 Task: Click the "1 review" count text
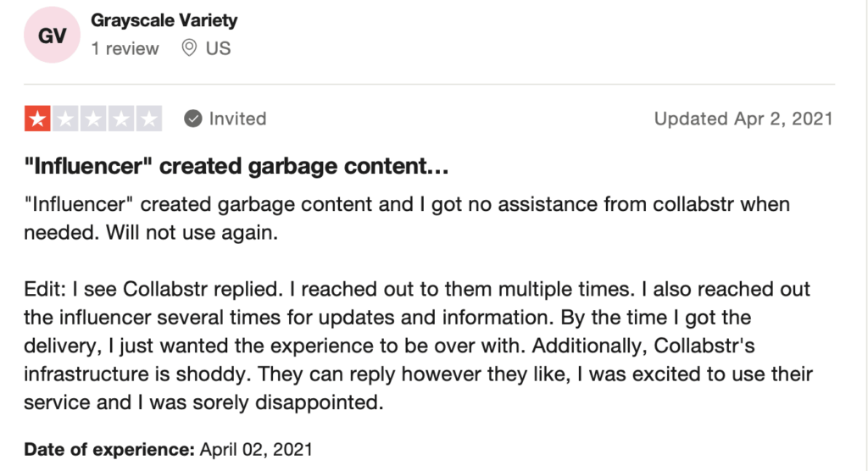(125, 48)
